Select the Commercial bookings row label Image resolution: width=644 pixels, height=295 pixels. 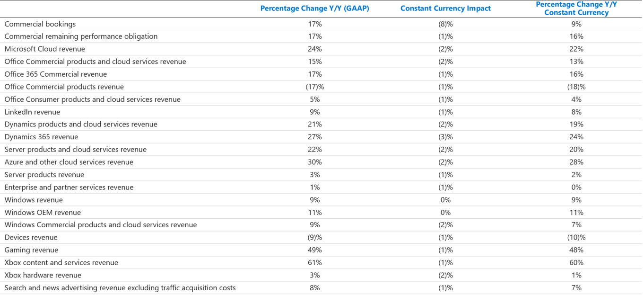pos(40,24)
